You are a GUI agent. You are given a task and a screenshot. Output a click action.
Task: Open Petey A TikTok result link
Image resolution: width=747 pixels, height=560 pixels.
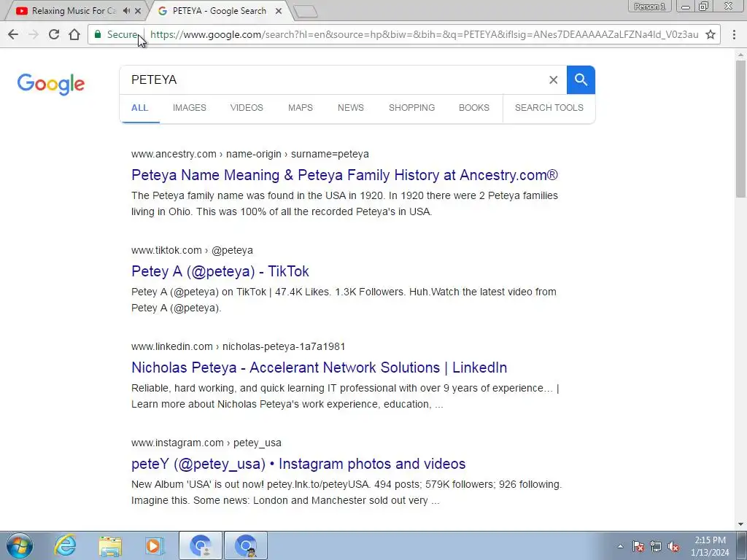(220, 271)
